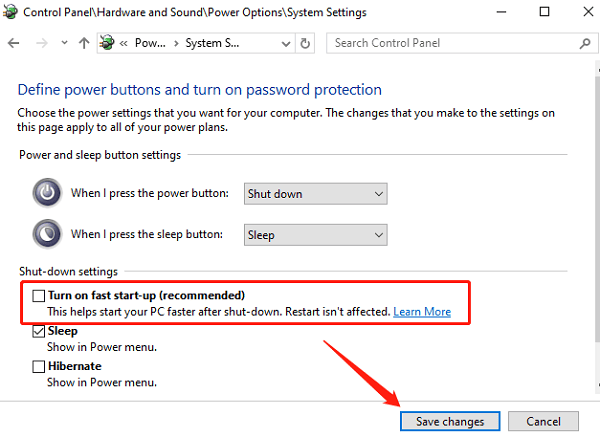The image size is (600, 437).
Task: Enable Turn on fast start-up checkbox
Action: [x=39, y=296]
